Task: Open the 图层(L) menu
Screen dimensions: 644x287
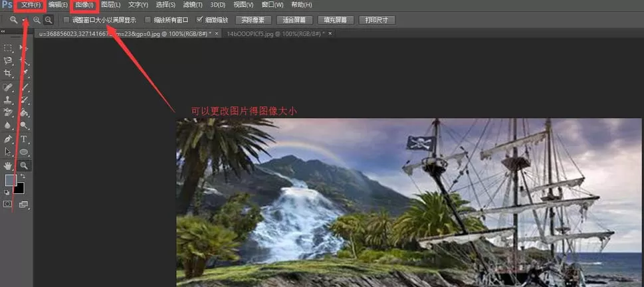Action: tap(111, 5)
